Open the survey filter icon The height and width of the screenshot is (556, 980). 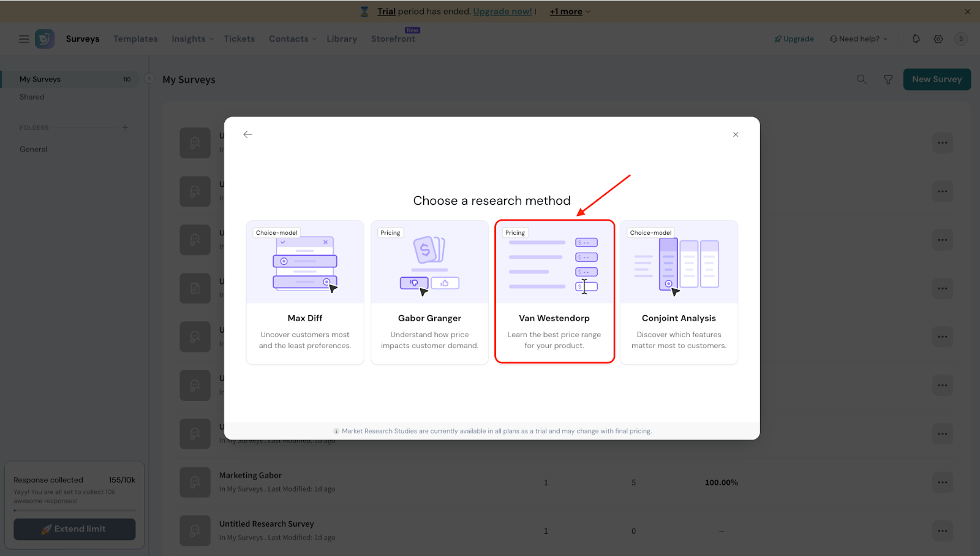point(888,79)
